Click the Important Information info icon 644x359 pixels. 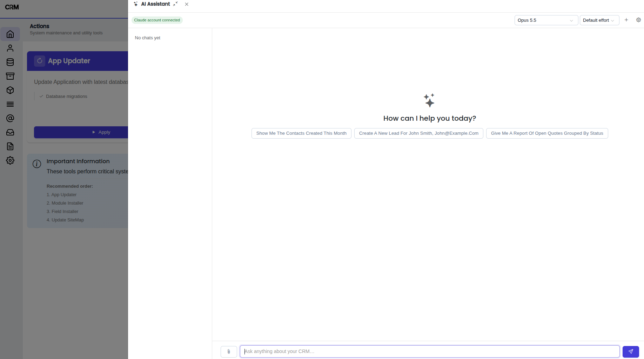(37, 164)
